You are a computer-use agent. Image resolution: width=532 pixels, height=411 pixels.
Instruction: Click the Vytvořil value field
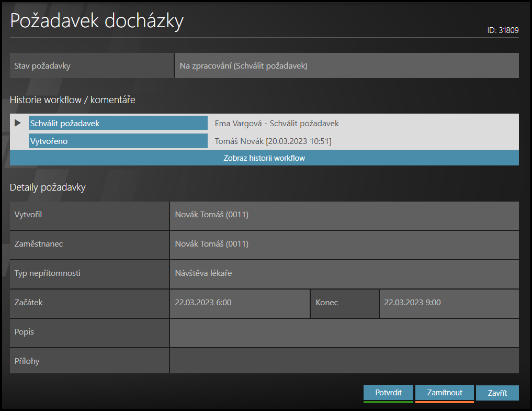coord(344,215)
